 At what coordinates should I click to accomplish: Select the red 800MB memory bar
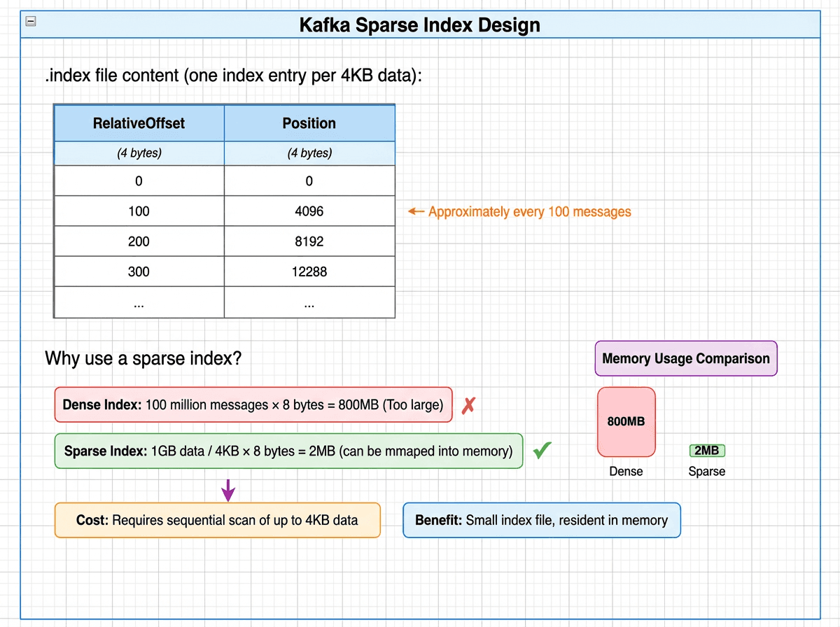[626, 422]
